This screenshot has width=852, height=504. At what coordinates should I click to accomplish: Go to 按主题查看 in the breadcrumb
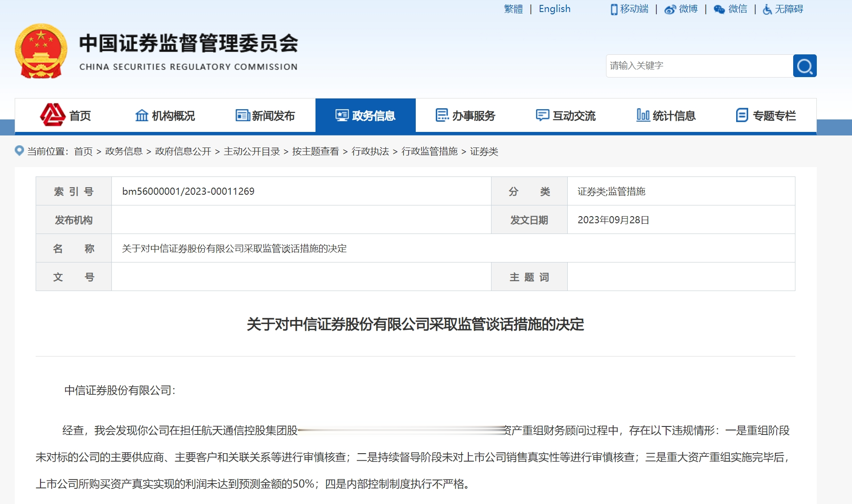pos(315,152)
